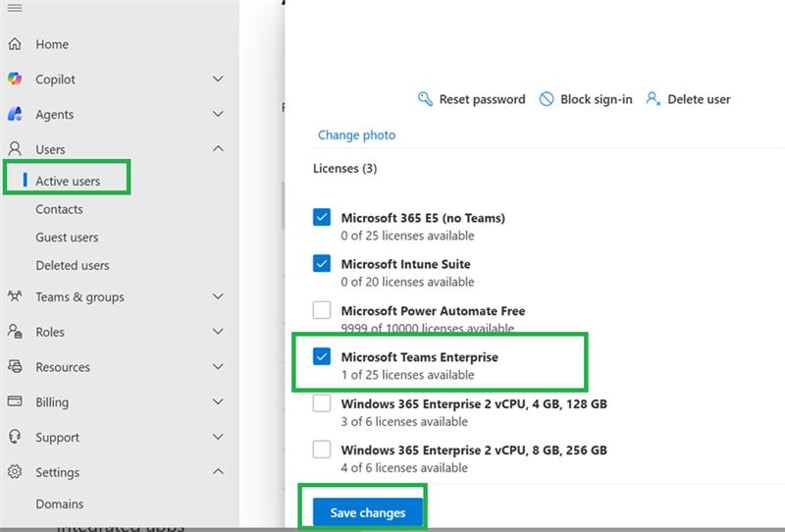The width and height of the screenshot is (785, 532).
Task: Click the Licenses (3) heading
Action: [x=345, y=168]
